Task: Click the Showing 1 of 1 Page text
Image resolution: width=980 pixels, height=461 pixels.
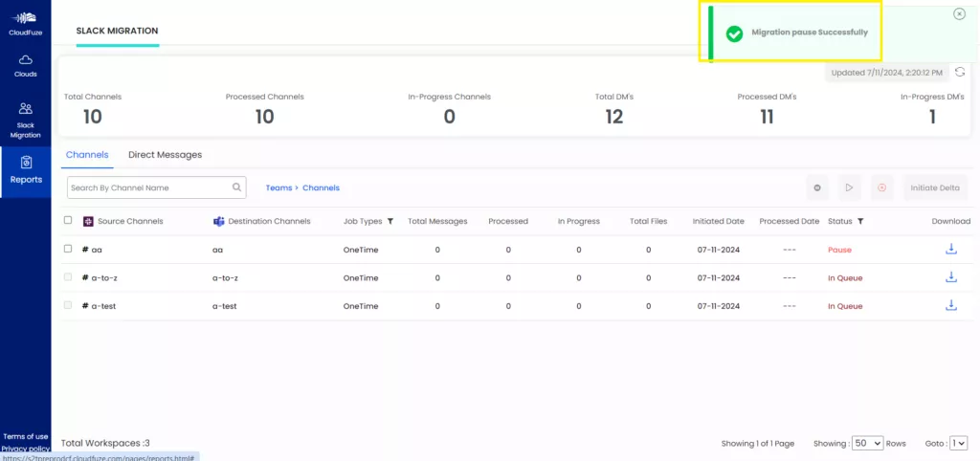Action: coord(758,444)
